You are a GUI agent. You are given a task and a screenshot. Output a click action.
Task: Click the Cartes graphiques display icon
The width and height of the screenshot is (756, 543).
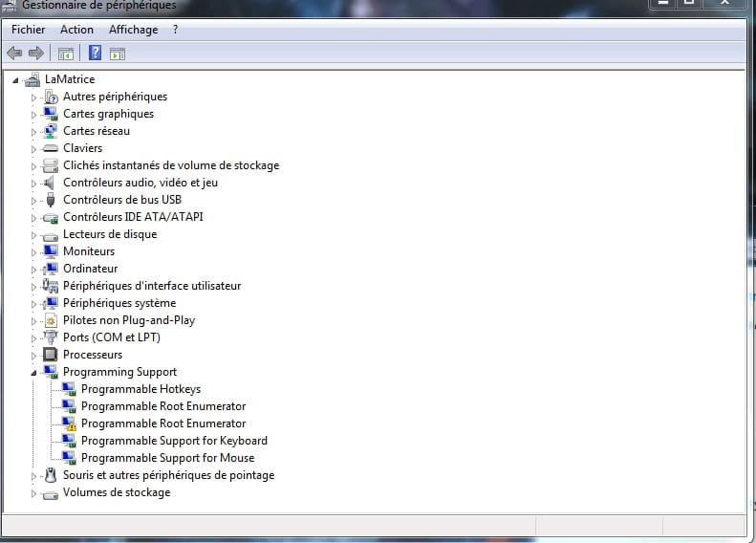pos(51,114)
